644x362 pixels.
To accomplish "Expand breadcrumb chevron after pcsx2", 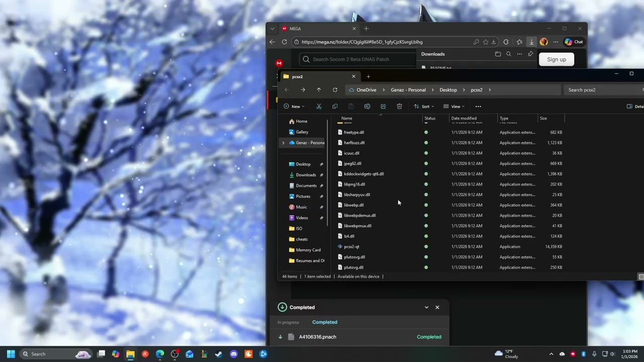I will point(490,90).
